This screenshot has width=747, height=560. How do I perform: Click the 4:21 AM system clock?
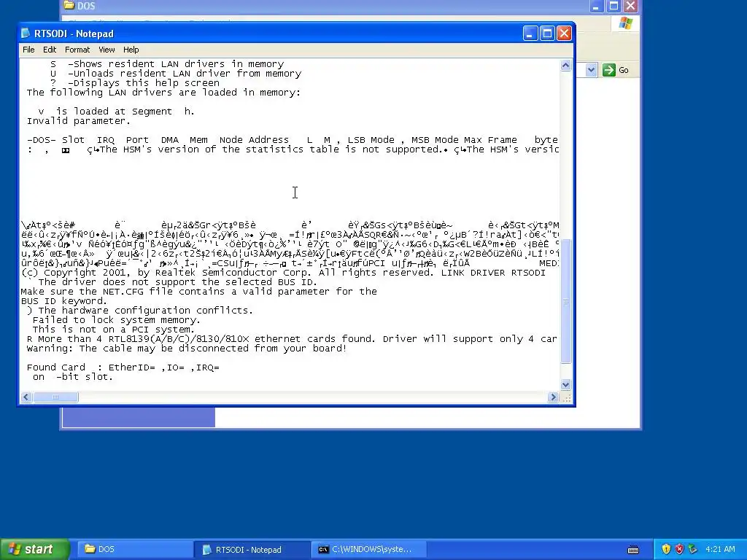[x=720, y=549]
